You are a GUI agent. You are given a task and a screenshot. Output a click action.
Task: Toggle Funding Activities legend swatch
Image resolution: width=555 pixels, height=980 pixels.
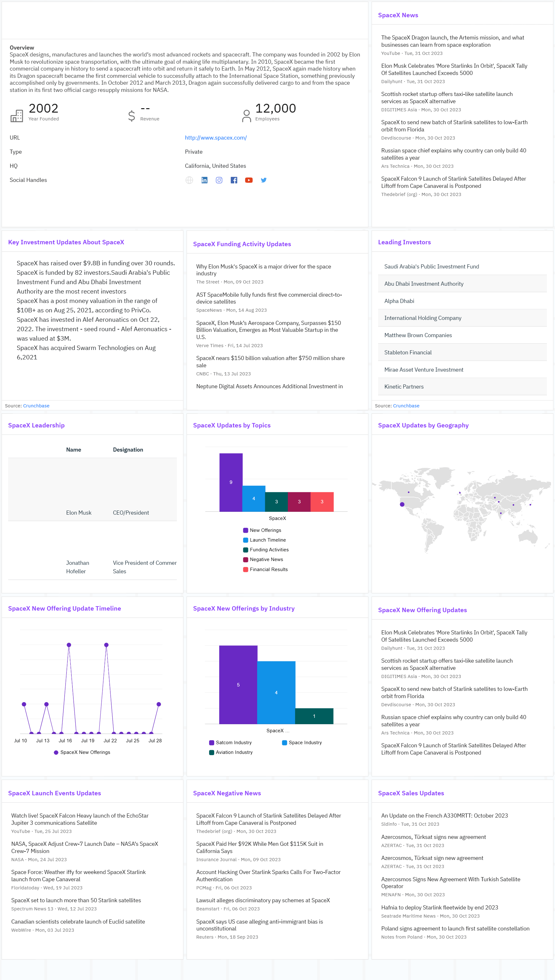pyautogui.click(x=246, y=550)
